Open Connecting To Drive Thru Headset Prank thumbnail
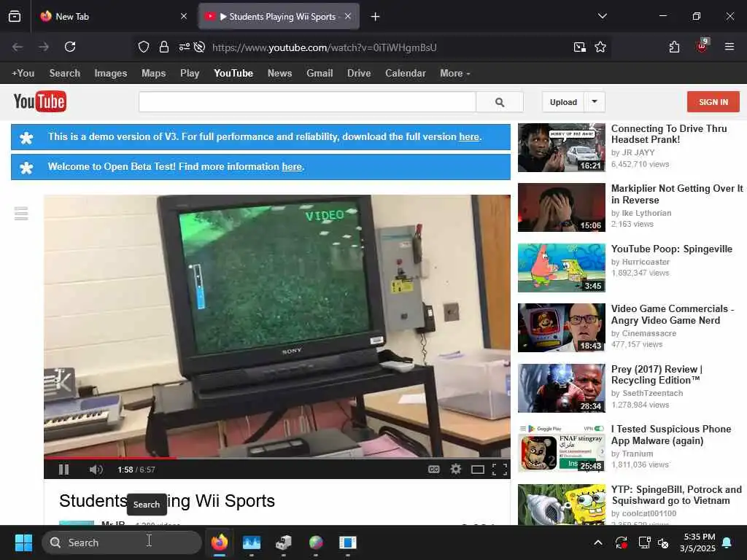Viewport: 747px width, 560px height. point(562,147)
